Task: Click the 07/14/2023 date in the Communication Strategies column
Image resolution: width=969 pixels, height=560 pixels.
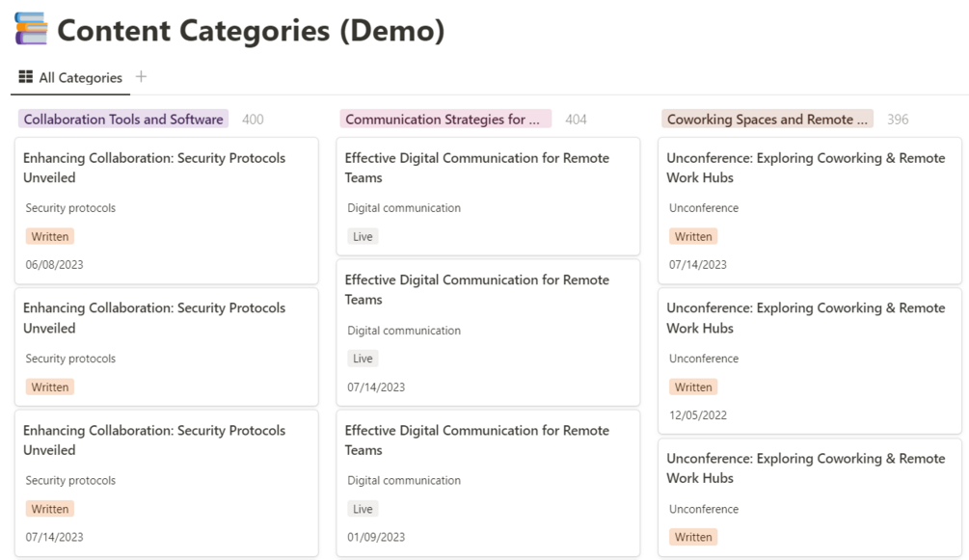Action: (376, 387)
